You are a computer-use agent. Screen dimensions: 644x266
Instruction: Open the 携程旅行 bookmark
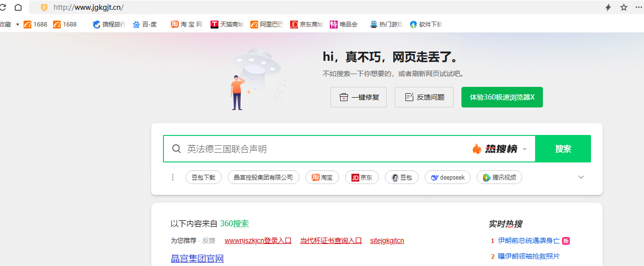(109, 24)
